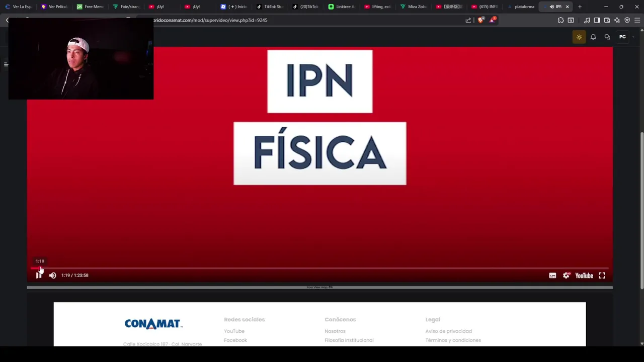
Task: Switch to the '(+) Inicio' tab
Action: (234, 7)
